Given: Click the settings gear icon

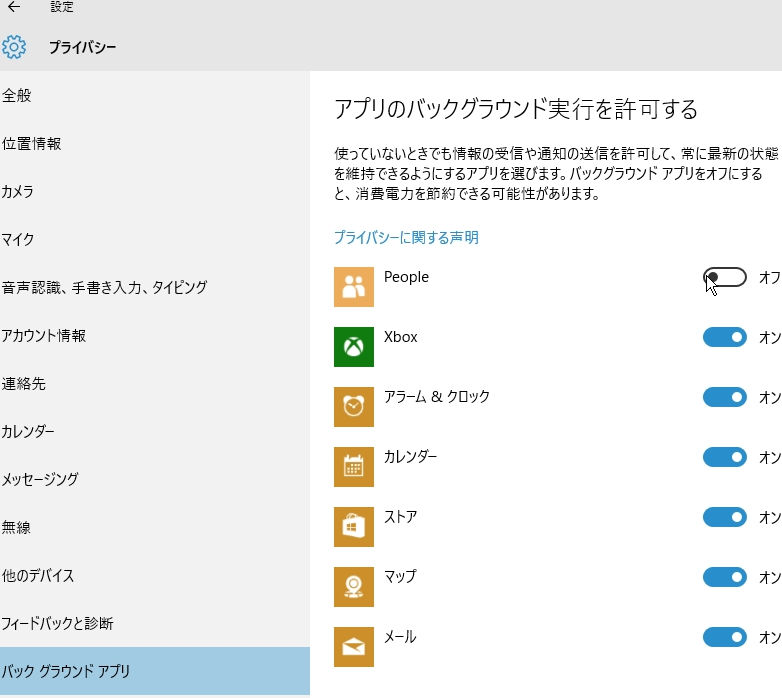Looking at the screenshot, I should (14, 47).
